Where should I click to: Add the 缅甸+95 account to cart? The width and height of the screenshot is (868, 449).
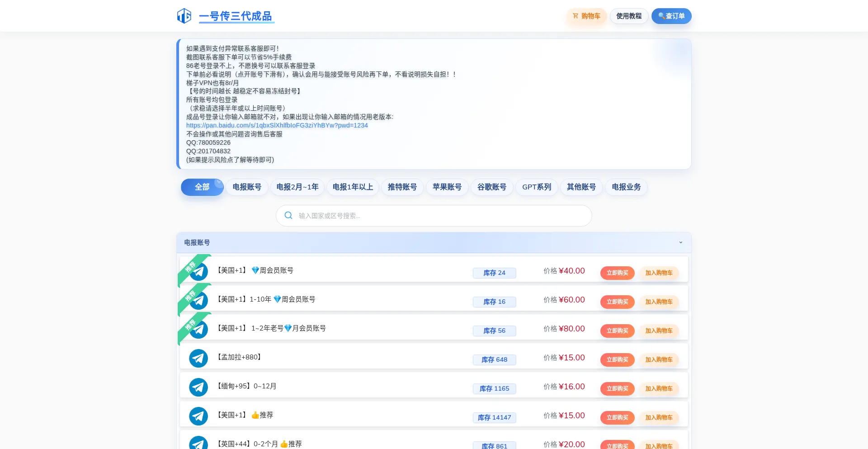pyautogui.click(x=659, y=388)
